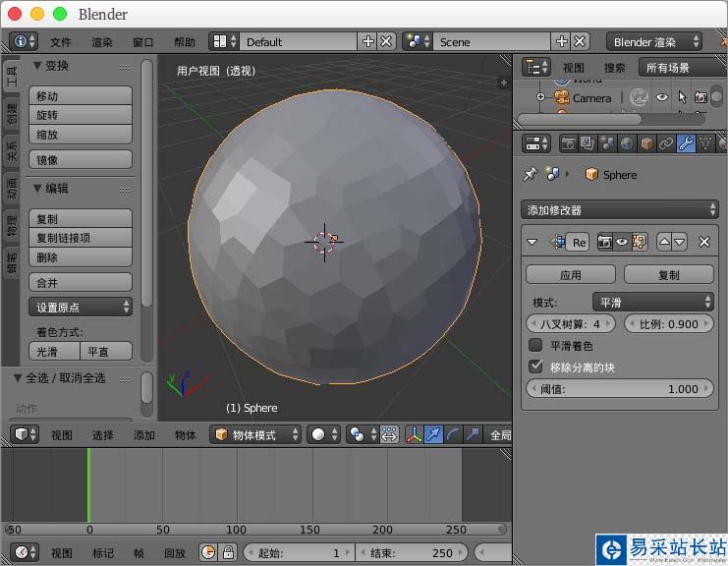Open the render properties tab icon
This screenshot has width=728, height=566.
pos(568,143)
